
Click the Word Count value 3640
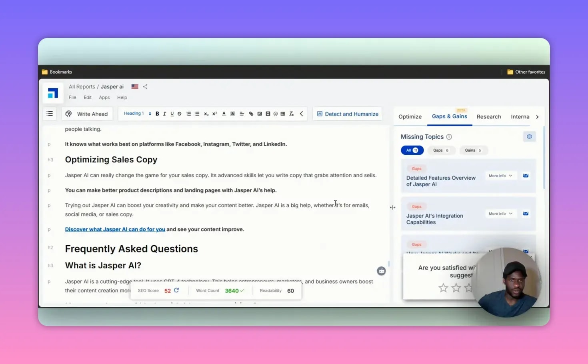point(232,291)
